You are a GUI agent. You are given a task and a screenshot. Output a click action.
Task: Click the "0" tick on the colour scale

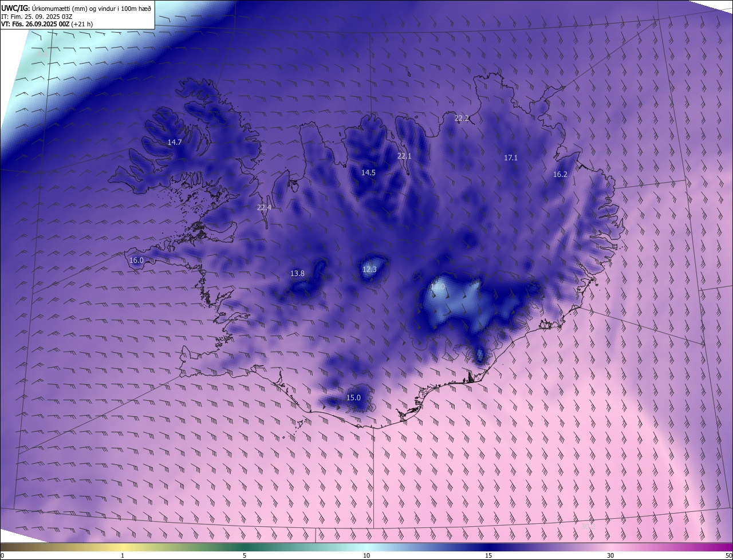pos(2,555)
